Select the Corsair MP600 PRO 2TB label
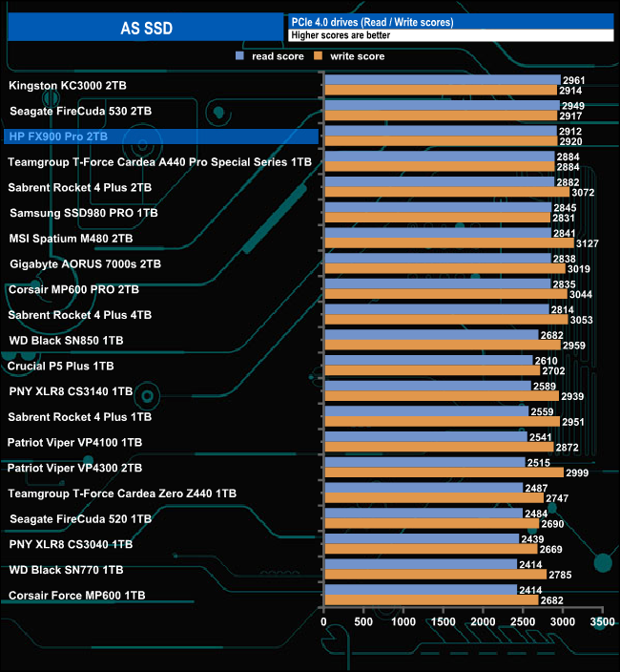This screenshot has width=620, height=672. [73, 289]
